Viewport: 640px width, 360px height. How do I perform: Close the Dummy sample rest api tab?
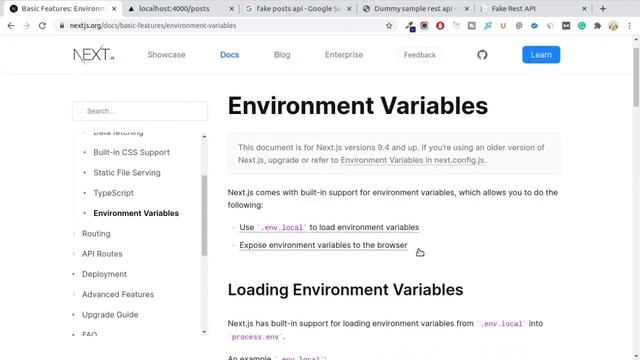pyautogui.click(x=467, y=9)
